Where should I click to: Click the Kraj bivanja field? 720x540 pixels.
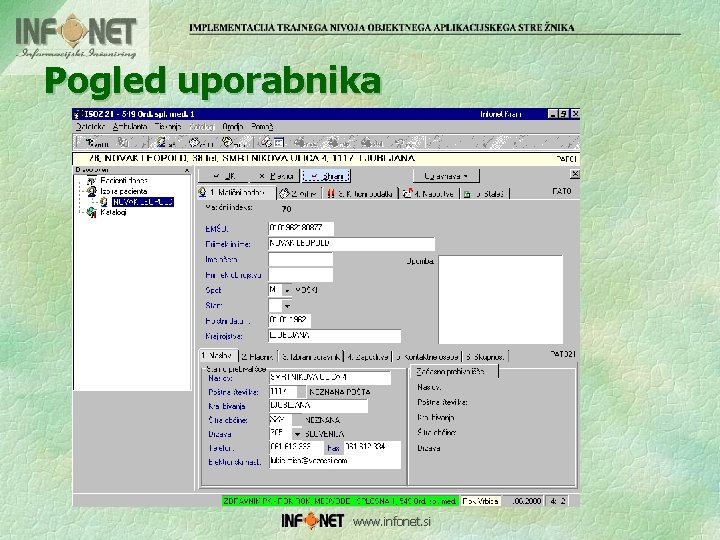[x=318, y=406]
